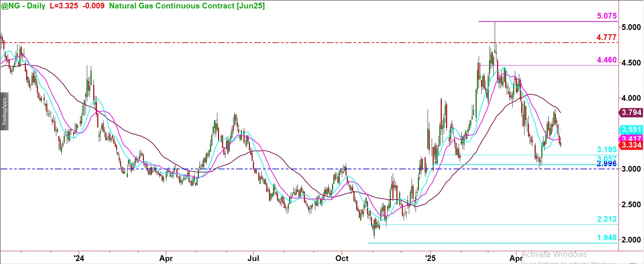Select the 1.948 cyan support level label

coord(606,237)
